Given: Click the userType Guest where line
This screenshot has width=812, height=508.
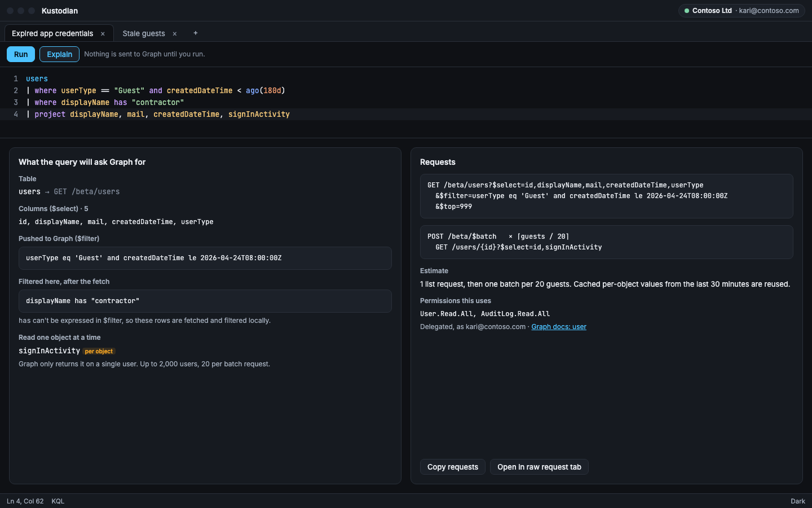Looking at the screenshot, I should [x=156, y=90].
